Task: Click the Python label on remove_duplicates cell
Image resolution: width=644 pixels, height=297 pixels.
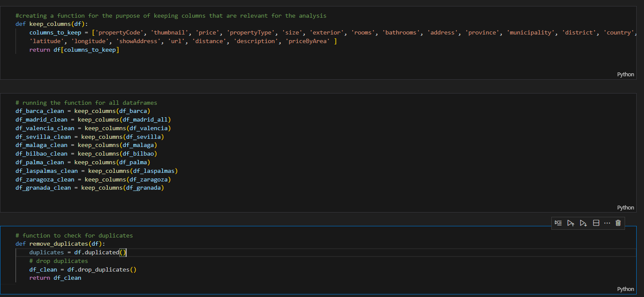Action: 625,289
